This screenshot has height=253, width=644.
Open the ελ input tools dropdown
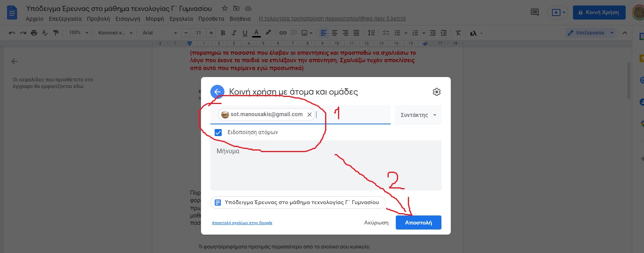(476, 33)
